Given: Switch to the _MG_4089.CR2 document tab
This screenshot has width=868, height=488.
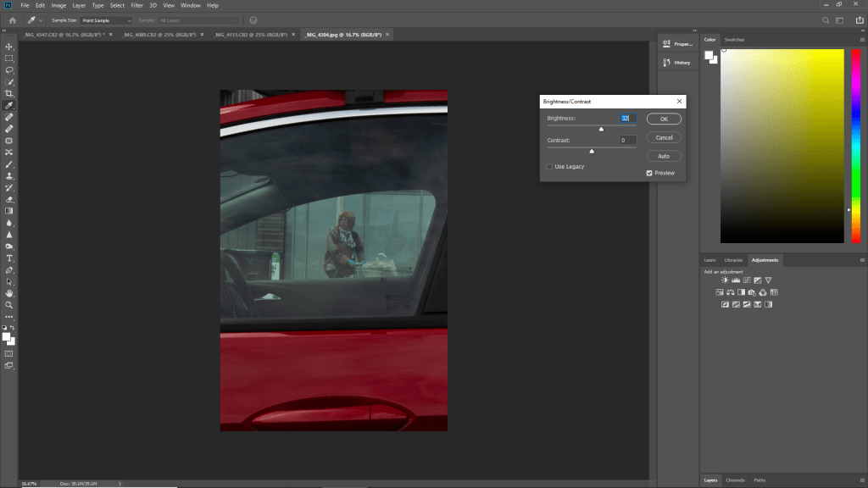Looking at the screenshot, I should pos(159,35).
